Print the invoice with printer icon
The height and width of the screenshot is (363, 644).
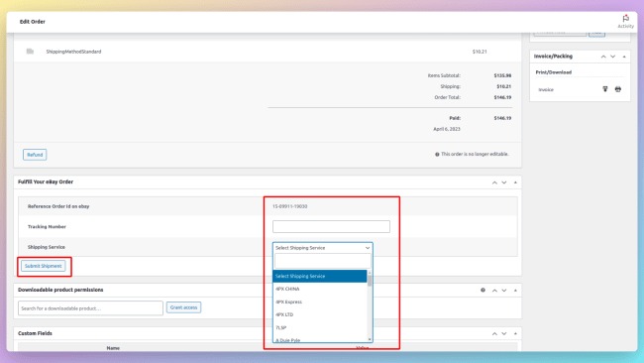(617, 89)
